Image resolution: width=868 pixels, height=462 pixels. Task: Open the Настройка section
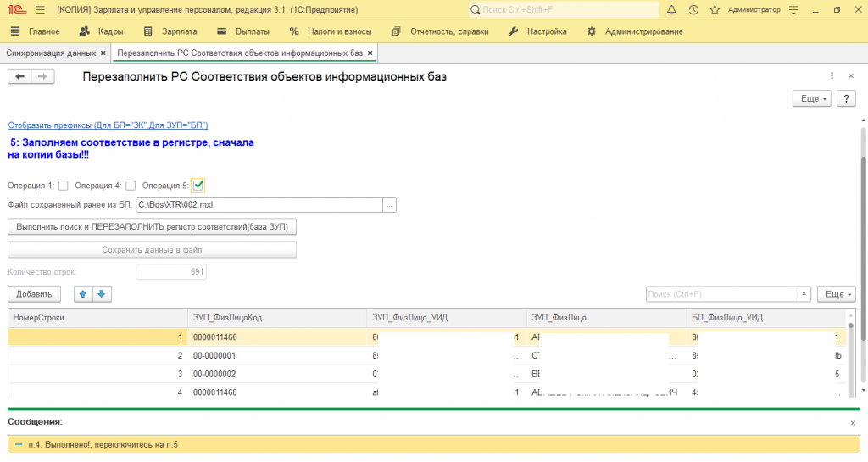(547, 31)
